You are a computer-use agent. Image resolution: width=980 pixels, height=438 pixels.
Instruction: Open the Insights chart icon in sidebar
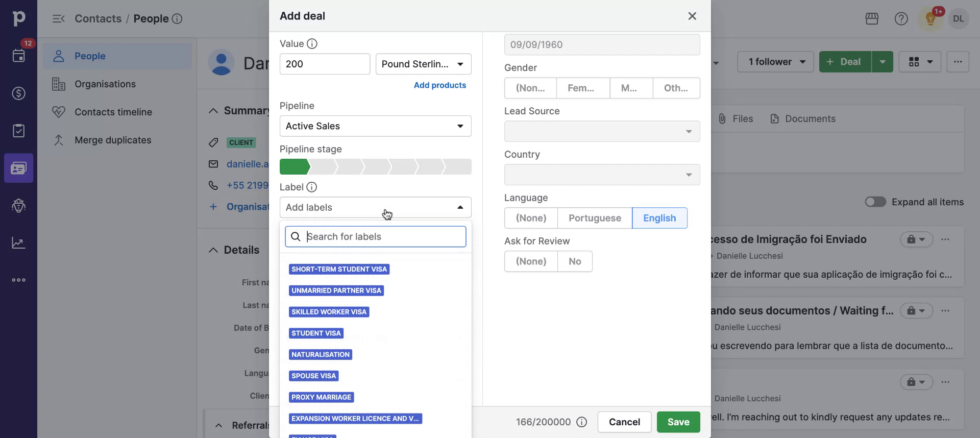click(18, 243)
